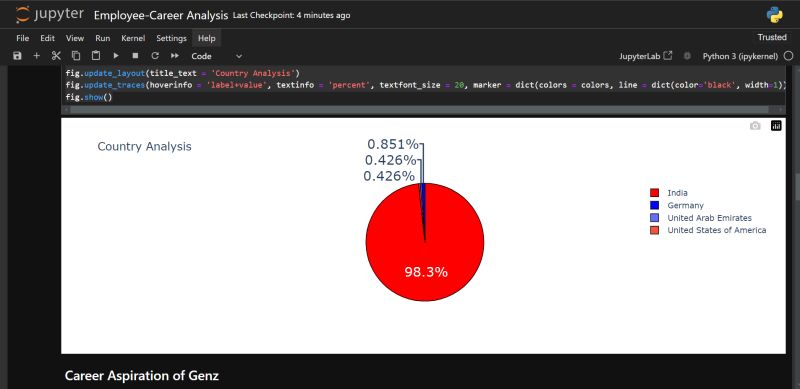
Task: Click the Plotly logo icon in the chart
Action: pyautogui.click(x=776, y=126)
